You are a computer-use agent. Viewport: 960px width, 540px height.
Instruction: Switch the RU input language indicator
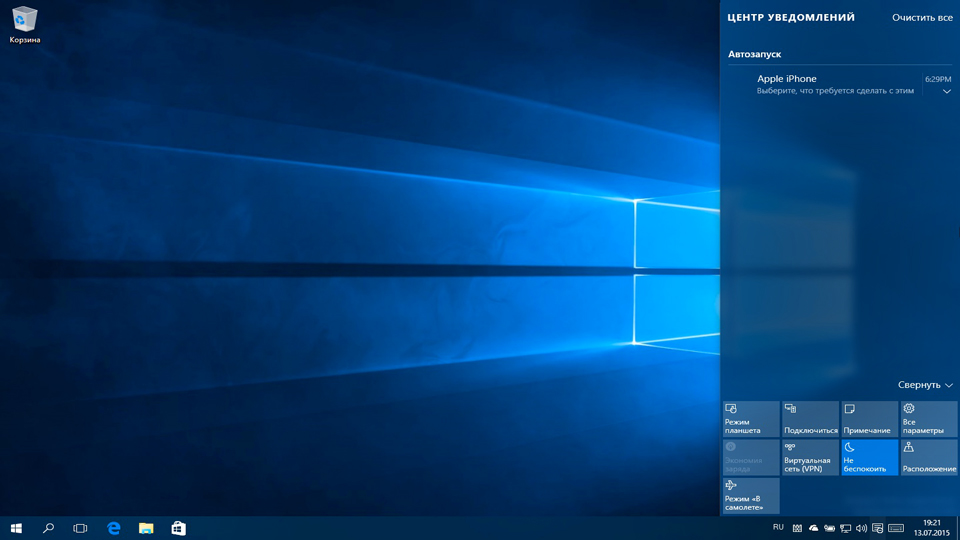778,527
